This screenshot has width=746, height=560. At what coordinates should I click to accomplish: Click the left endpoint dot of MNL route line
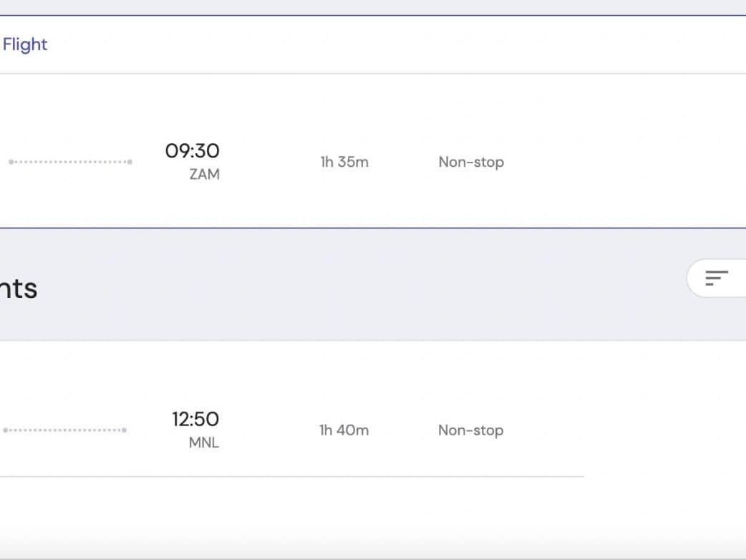(x=6, y=430)
